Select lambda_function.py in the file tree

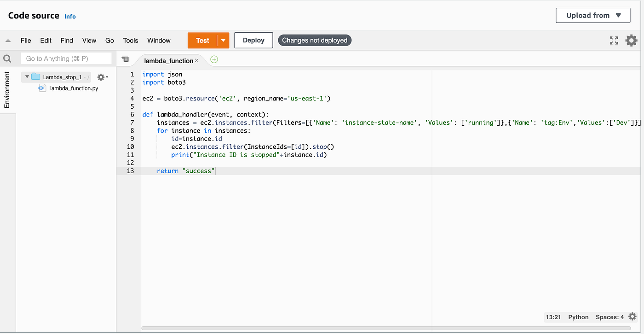pyautogui.click(x=74, y=88)
